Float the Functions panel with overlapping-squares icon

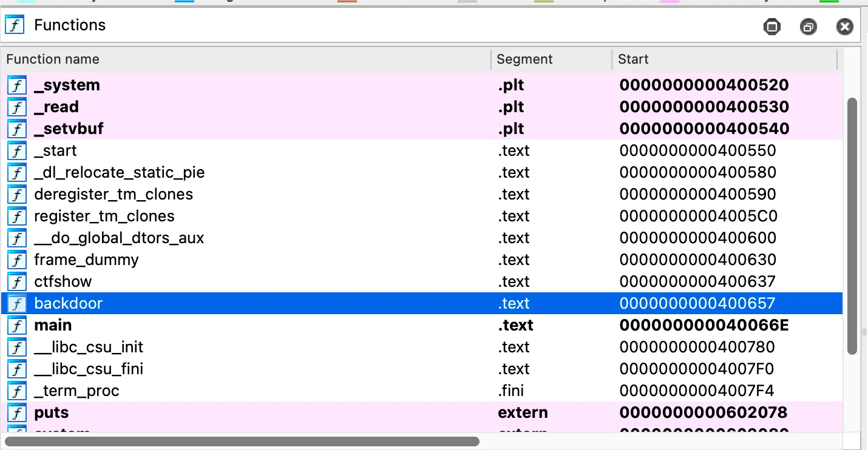pos(809,27)
